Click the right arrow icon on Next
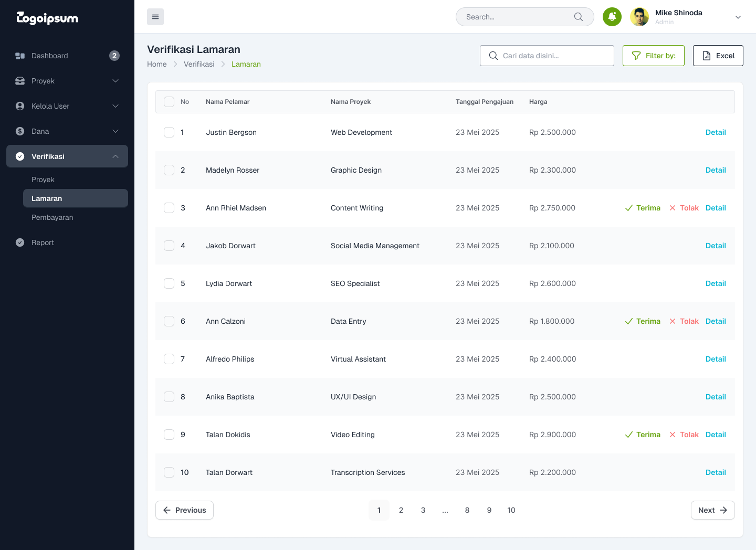The image size is (756, 550). pyautogui.click(x=723, y=510)
